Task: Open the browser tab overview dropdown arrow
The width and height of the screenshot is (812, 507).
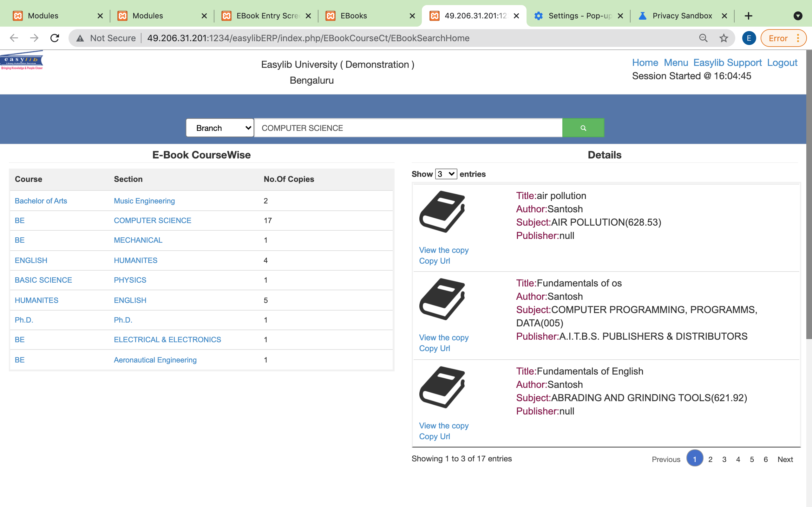Action: (798, 16)
